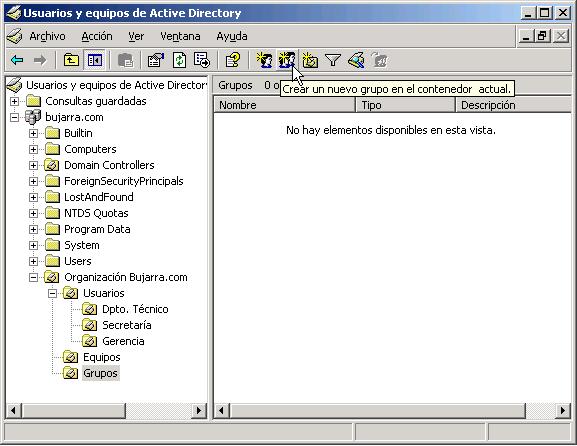Image resolution: width=577 pixels, height=446 pixels.
Task: Click the Refresh toolbar icon
Action: point(179,60)
